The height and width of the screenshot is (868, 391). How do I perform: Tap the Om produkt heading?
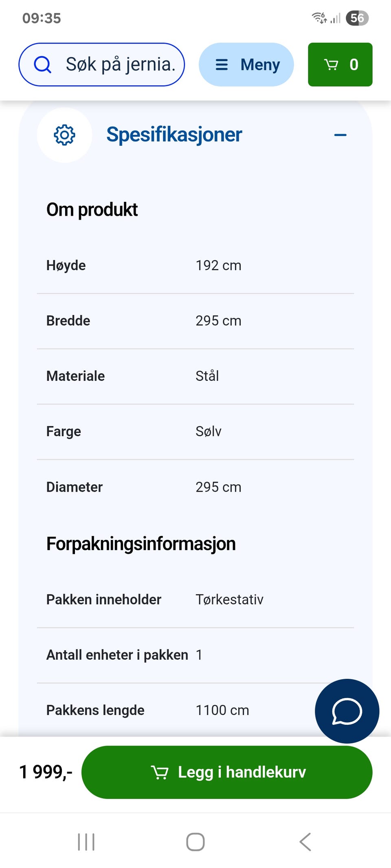[92, 210]
